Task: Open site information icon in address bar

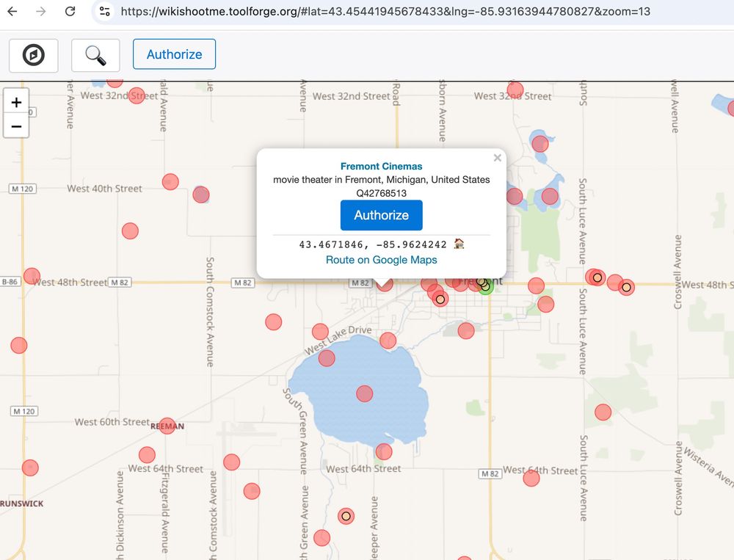Action: tap(105, 11)
